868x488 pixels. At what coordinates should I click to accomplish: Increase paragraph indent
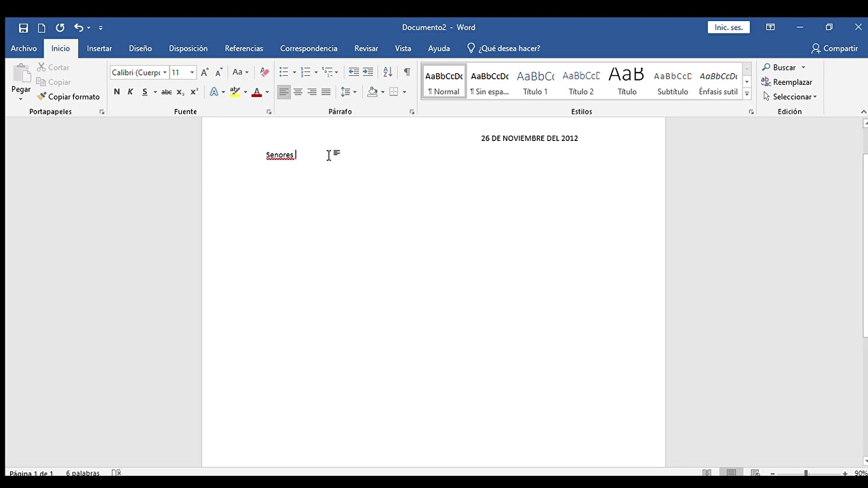368,72
